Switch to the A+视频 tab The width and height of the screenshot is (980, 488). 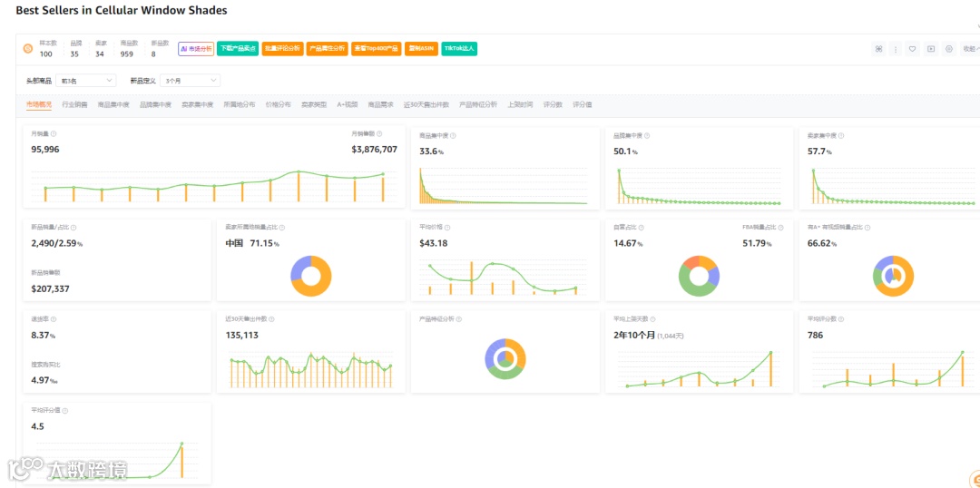(347, 104)
